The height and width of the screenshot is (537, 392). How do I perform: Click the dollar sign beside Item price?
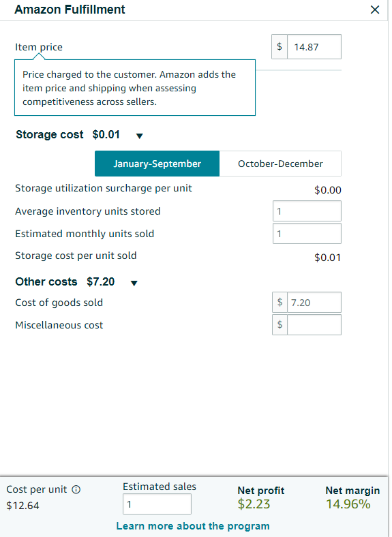(280, 46)
